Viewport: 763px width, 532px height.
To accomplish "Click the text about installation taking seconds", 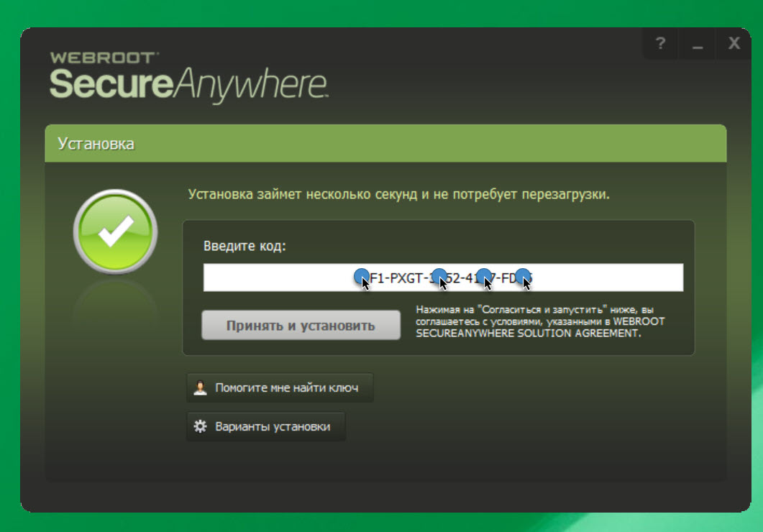I will pyautogui.click(x=398, y=195).
